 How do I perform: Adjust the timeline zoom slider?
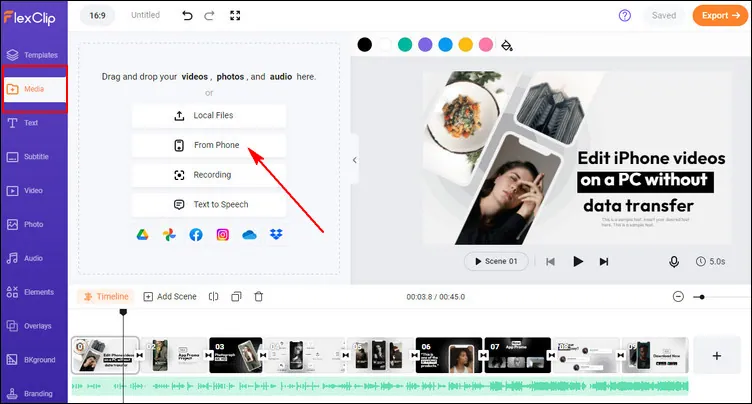click(702, 297)
